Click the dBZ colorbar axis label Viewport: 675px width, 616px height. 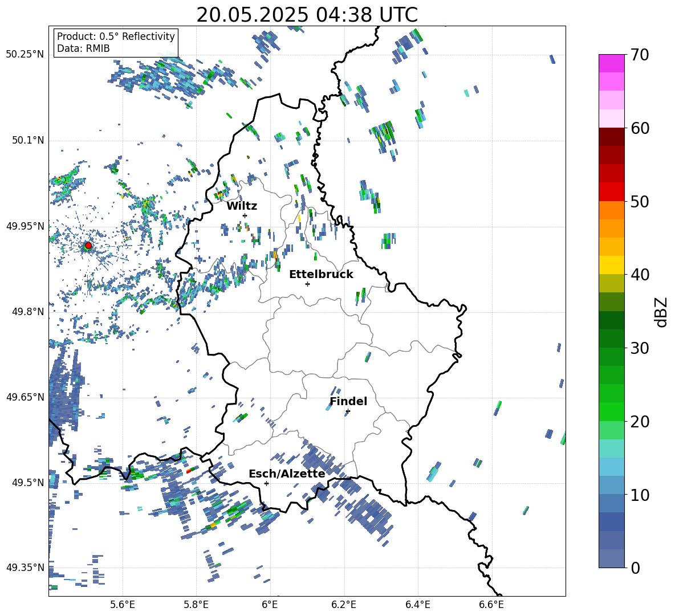pyautogui.click(x=662, y=312)
